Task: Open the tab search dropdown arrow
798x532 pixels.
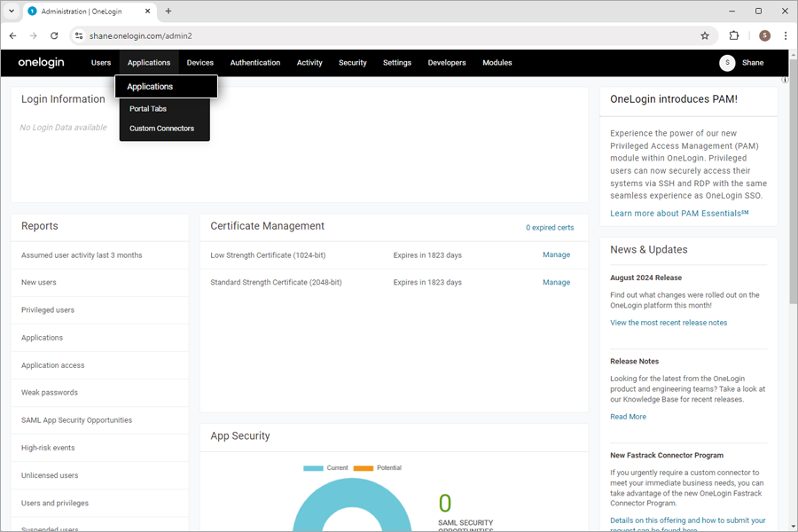Action: [x=12, y=11]
